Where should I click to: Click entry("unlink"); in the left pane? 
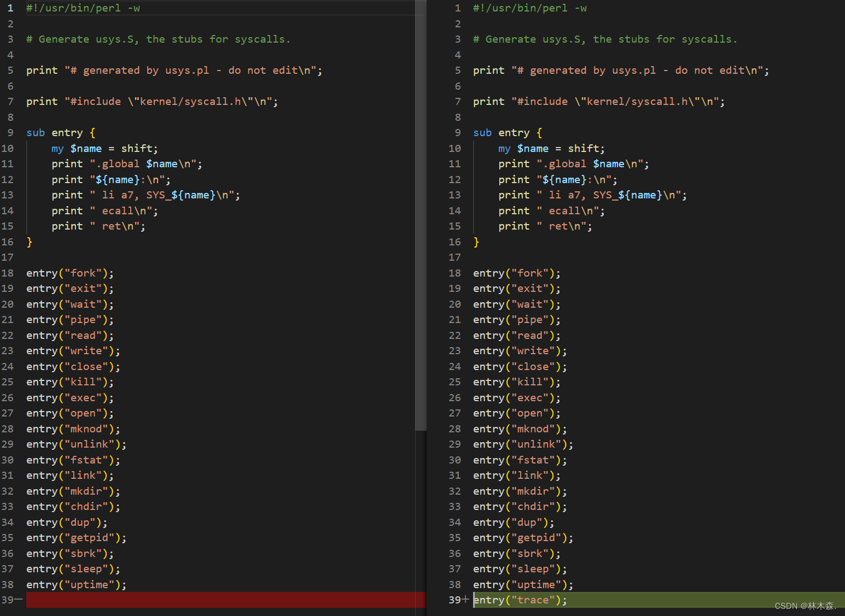pyautogui.click(x=77, y=444)
